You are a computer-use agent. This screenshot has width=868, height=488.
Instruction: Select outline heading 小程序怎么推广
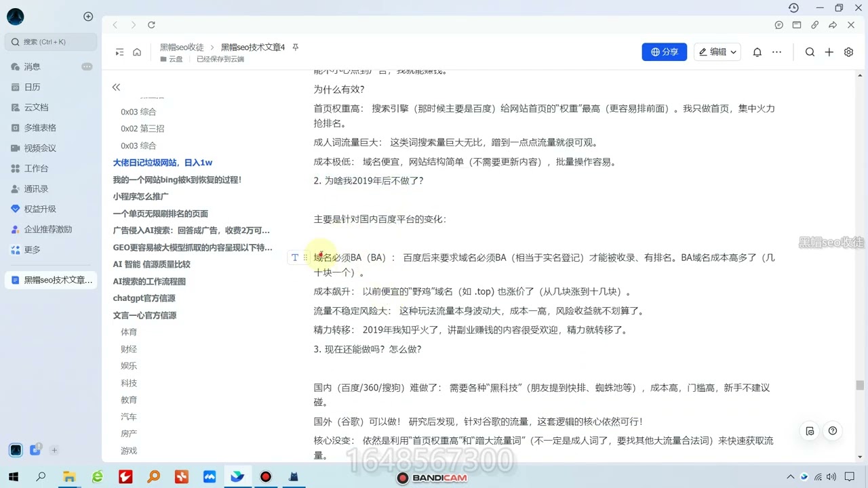pos(140,197)
